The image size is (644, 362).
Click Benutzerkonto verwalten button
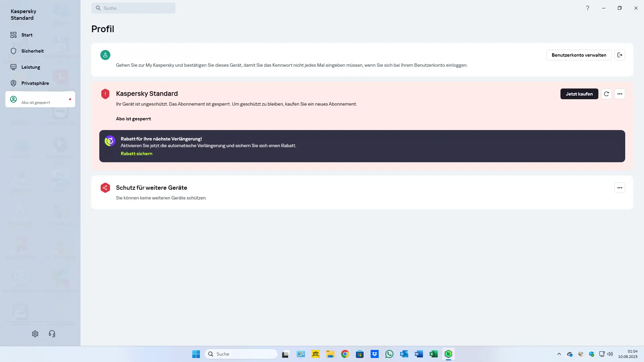coord(579,55)
